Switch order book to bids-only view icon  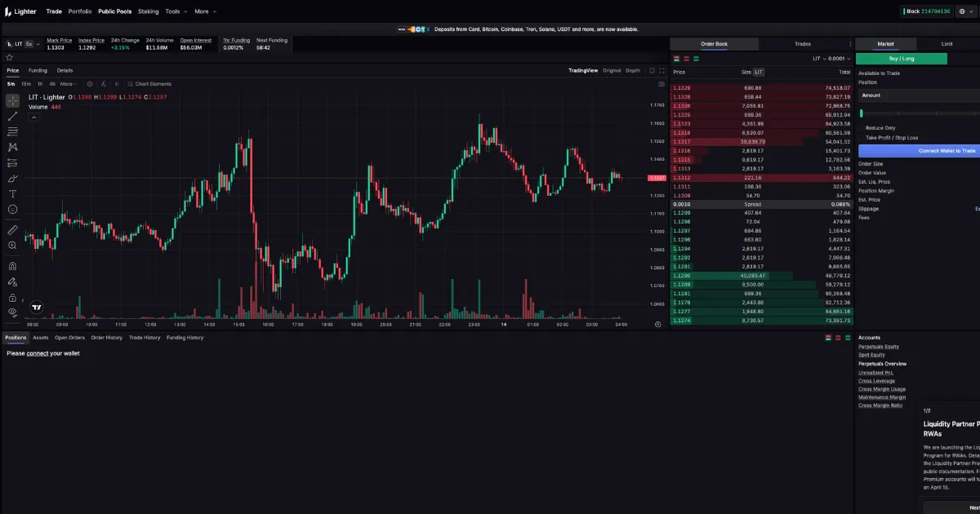coord(697,58)
